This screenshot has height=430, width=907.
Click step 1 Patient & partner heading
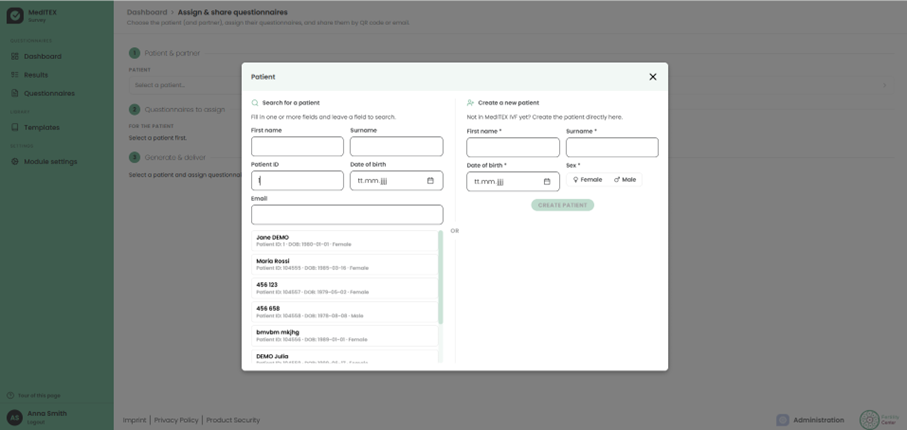[x=172, y=53]
